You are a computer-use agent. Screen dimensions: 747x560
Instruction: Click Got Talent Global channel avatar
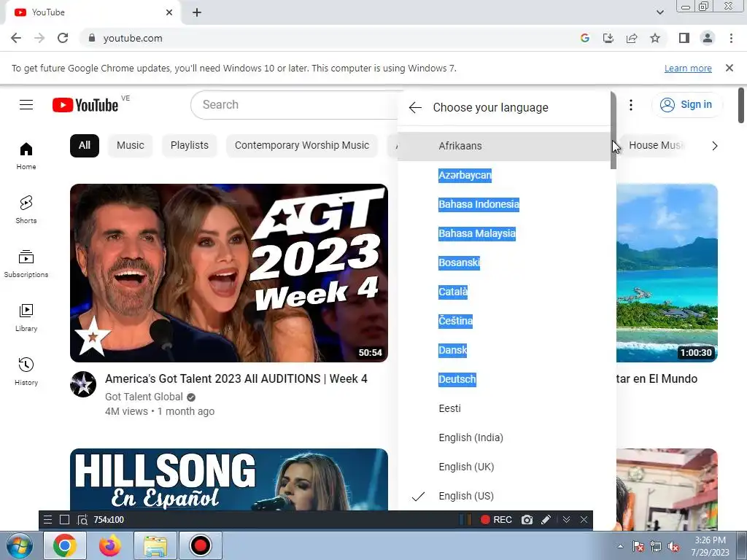tap(83, 384)
